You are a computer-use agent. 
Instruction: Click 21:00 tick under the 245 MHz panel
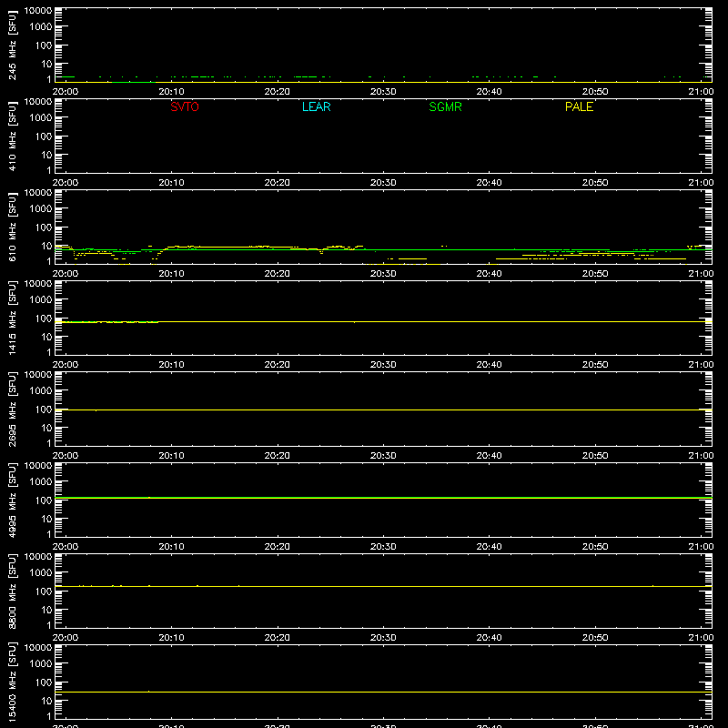click(x=701, y=92)
